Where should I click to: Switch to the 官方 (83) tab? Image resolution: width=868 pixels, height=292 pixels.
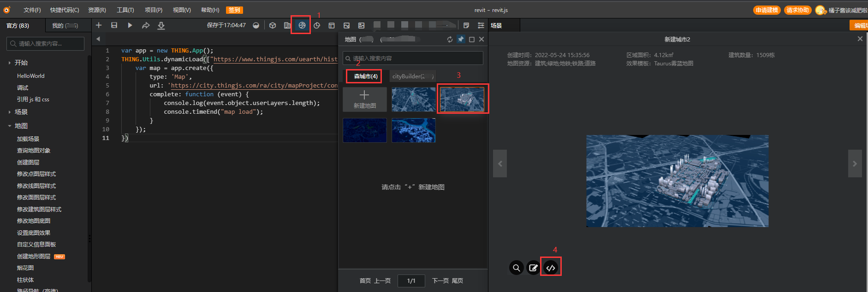pos(18,26)
